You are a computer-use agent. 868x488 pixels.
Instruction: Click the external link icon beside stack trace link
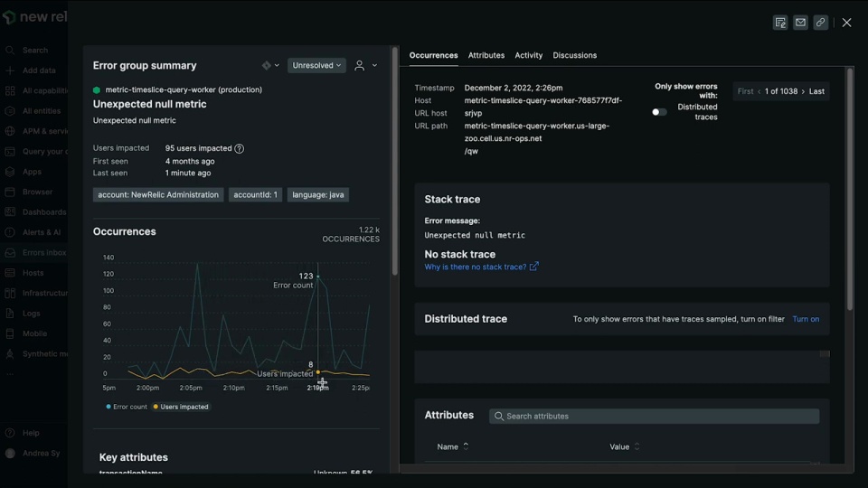pos(534,266)
